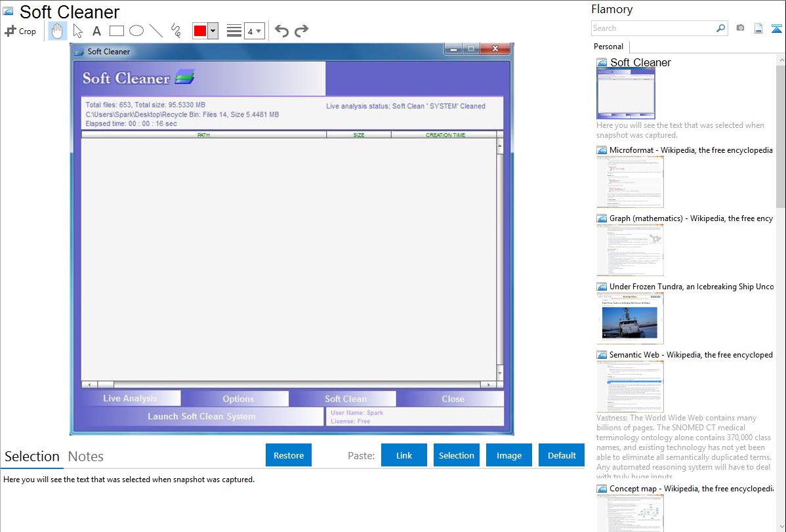786x532 pixels.
Task: Click Live Analysis in Soft Cleaner
Action: point(131,399)
